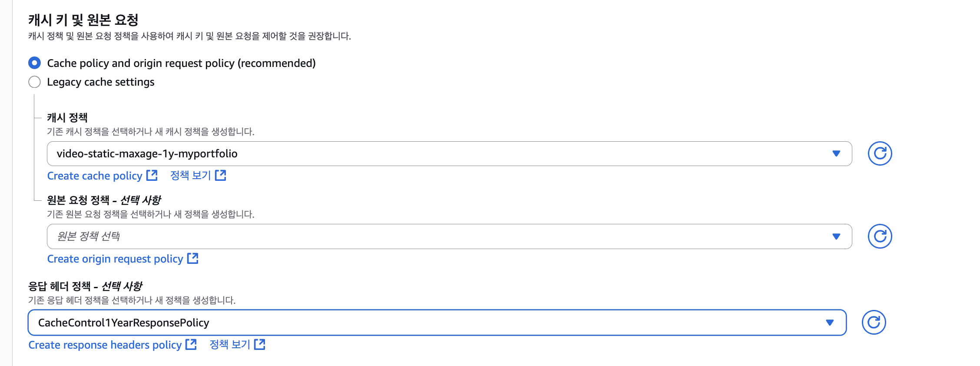Click external icon next to Create response headers policy
This screenshot has height=366, width=980.
pyautogui.click(x=191, y=344)
